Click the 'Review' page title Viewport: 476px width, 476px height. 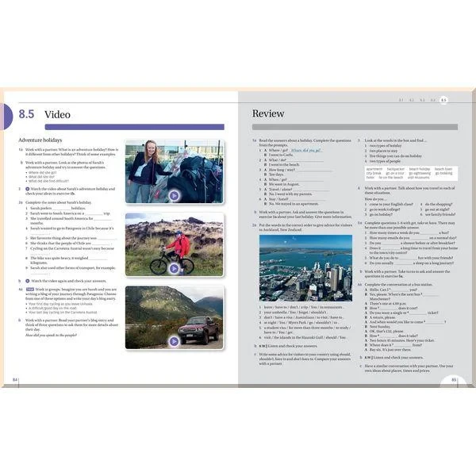(x=268, y=113)
